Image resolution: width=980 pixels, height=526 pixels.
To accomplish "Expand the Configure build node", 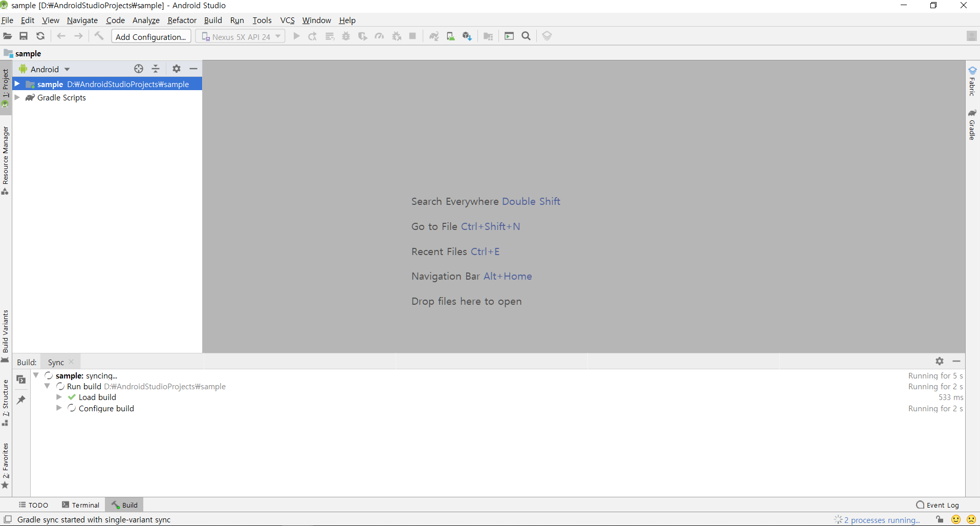I will click(x=59, y=408).
